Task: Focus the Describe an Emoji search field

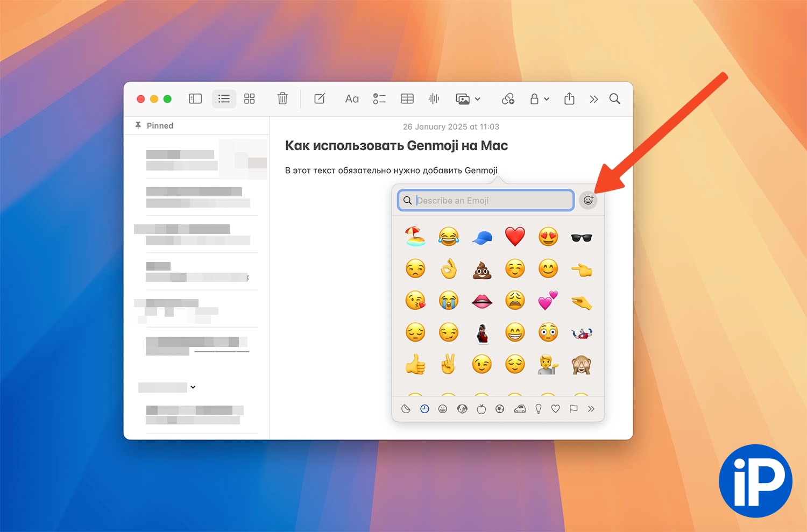Action: (x=486, y=200)
